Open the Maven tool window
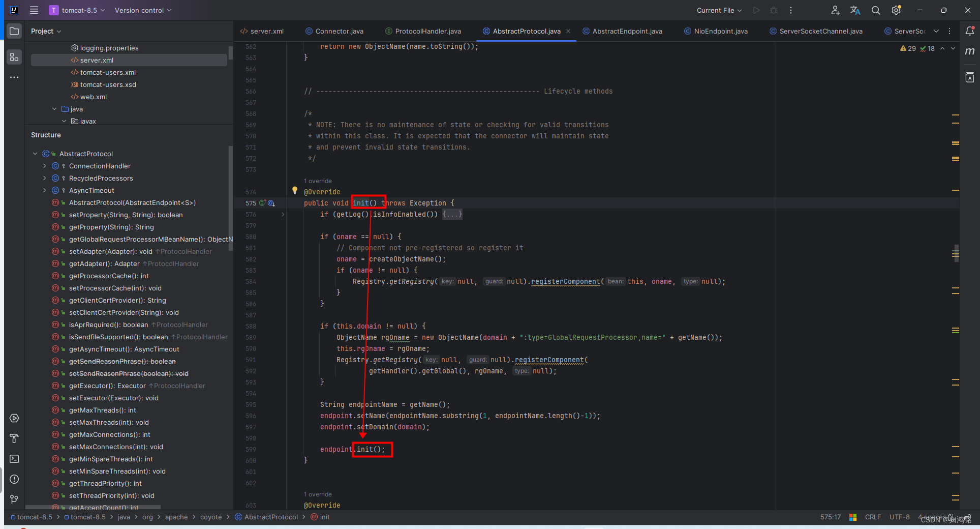Image resolution: width=980 pixels, height=529 pixels. pyautogui.click(x=970, y=51)
